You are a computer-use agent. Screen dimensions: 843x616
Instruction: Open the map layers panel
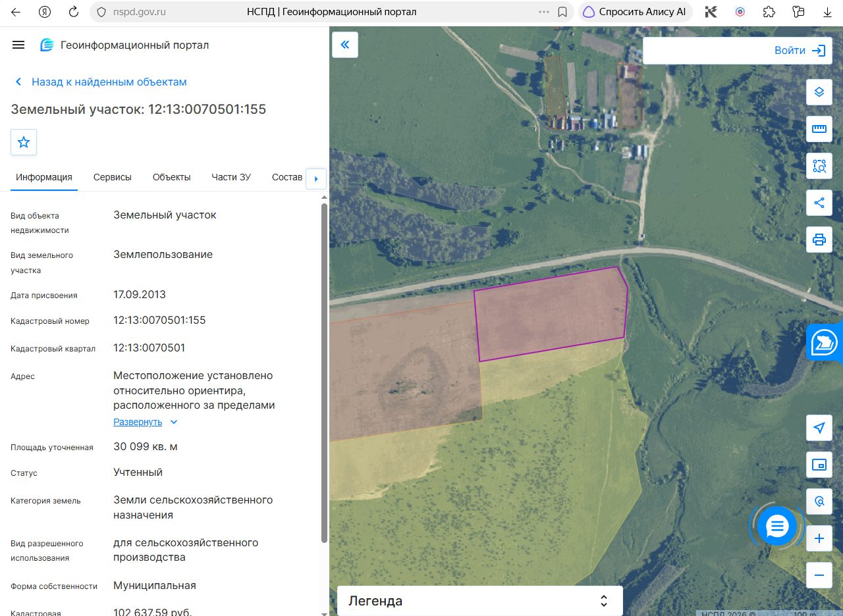tap(819, 91)
